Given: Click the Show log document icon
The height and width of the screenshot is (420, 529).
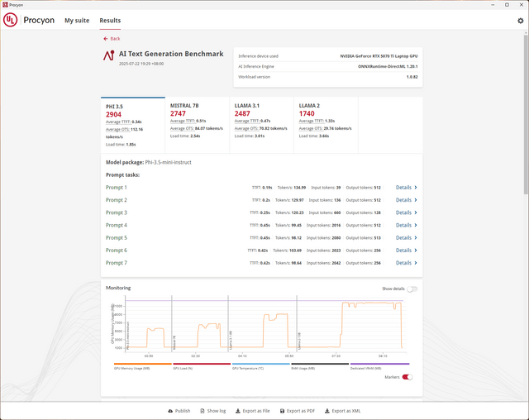Looking at the screenshot, I should point(202,411).
